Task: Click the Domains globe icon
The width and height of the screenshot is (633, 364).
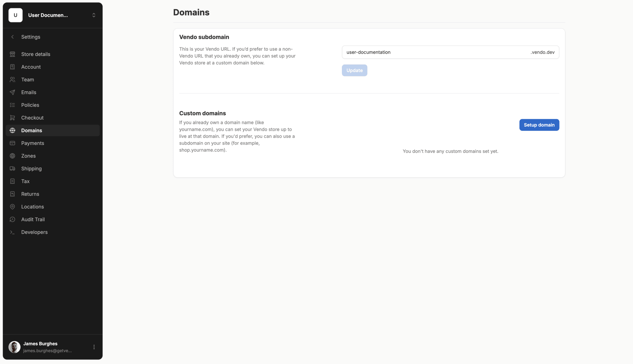Action: [13, 130]
